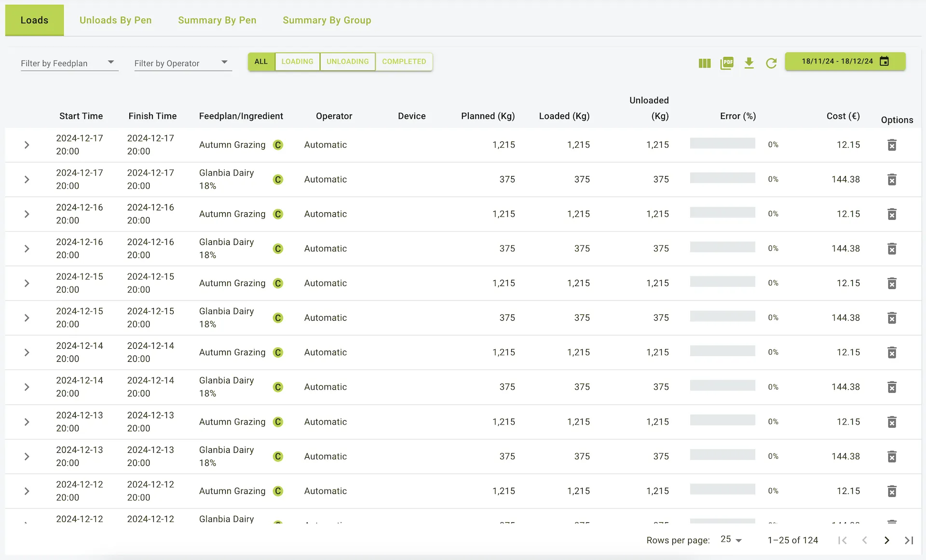Delete the first Autumn Grazing load
Image resolution: width=926 pixels, height=560 pixels.
point(892,145)
